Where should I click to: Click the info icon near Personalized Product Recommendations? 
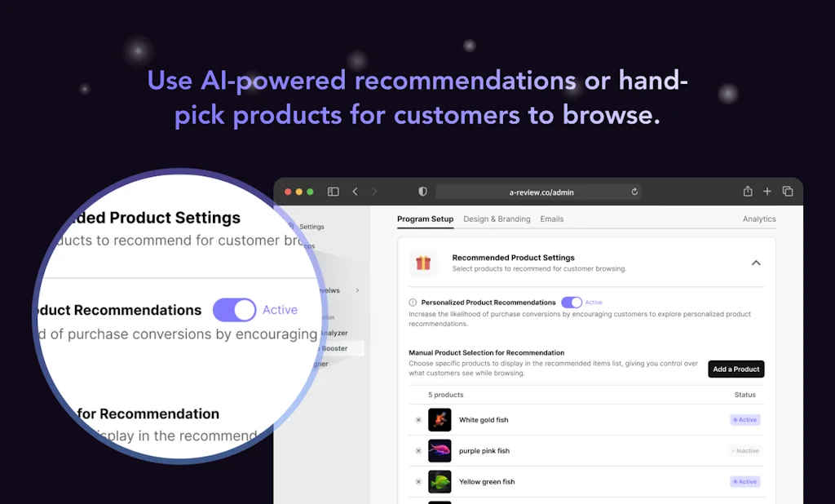pyautogui.click(x=414, y=302)
